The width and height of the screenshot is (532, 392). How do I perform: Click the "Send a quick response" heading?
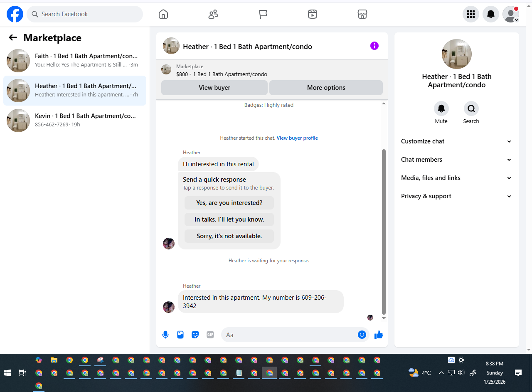214,180
